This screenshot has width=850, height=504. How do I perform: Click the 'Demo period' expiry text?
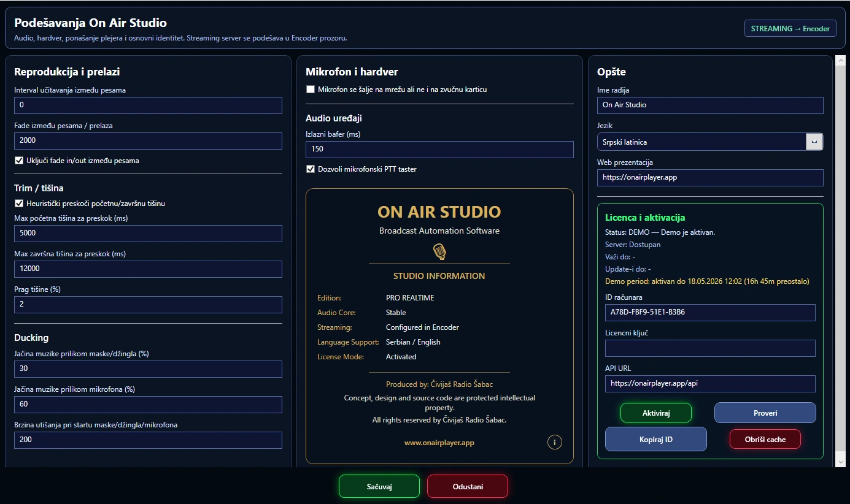[707, 281]
